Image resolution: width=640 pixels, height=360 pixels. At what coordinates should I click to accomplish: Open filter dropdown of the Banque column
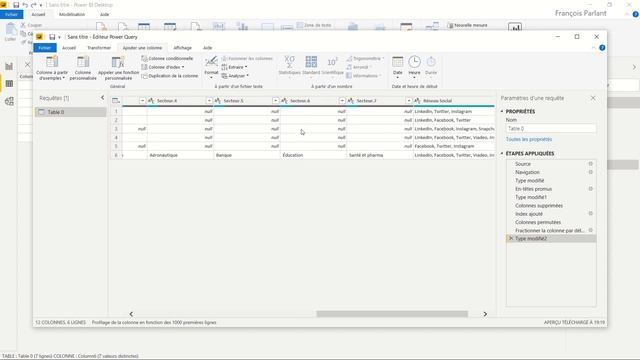[276, 101]
